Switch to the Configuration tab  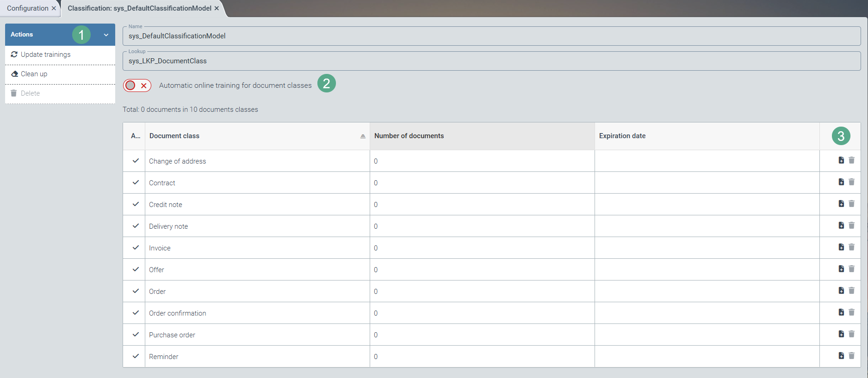tap(27, 8)
